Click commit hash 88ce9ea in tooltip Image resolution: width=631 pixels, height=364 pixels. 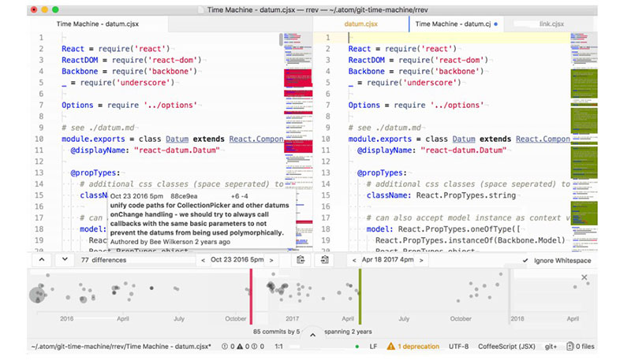coord(184,196)
